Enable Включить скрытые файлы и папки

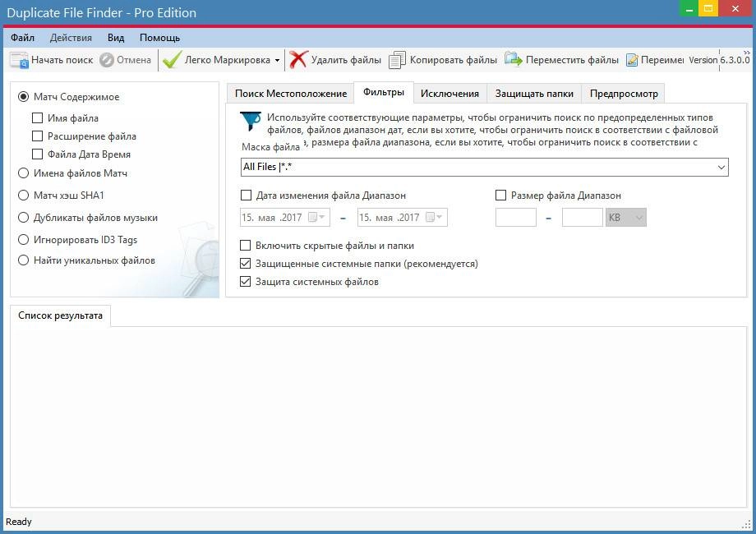click(246, 246)
